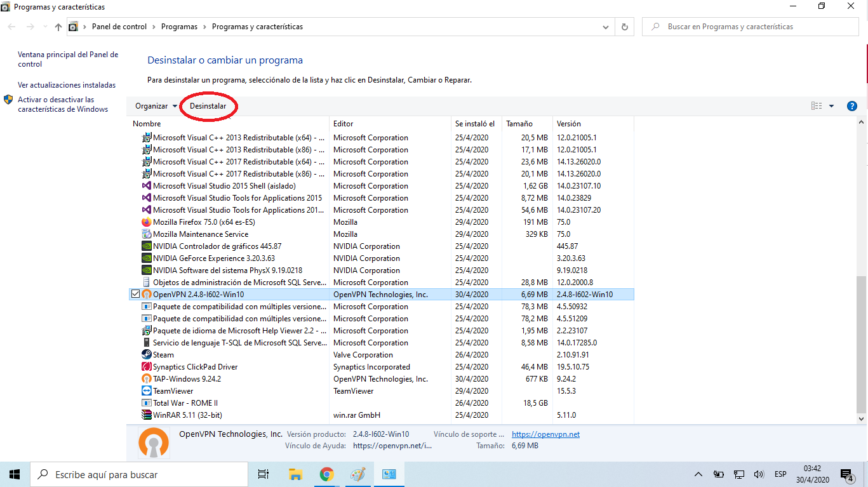Open the Windows Start menu
The width and height of the screenshot is (868, 487).
(15, 474)
